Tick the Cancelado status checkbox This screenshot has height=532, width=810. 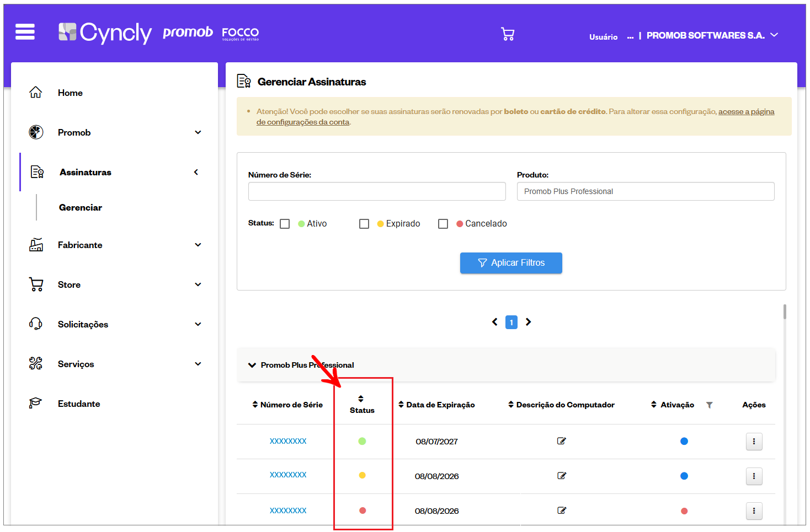click(443, 224)
